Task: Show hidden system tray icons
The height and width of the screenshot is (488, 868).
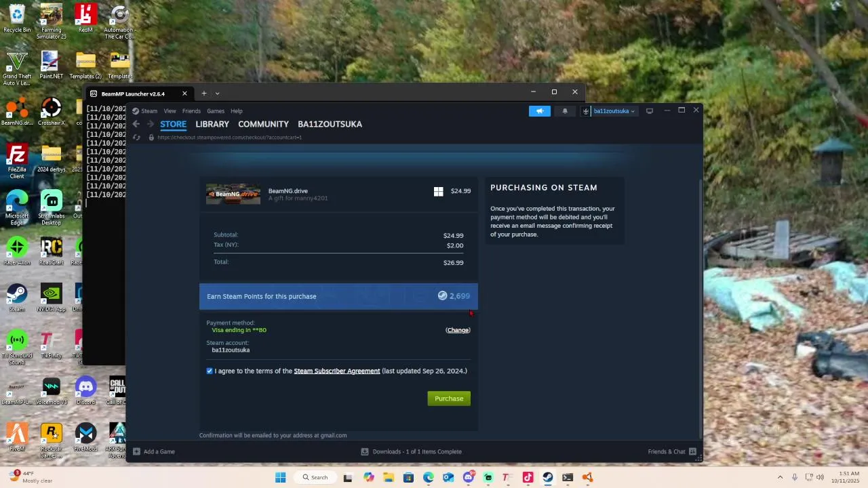Action: (x=780, y=477)
